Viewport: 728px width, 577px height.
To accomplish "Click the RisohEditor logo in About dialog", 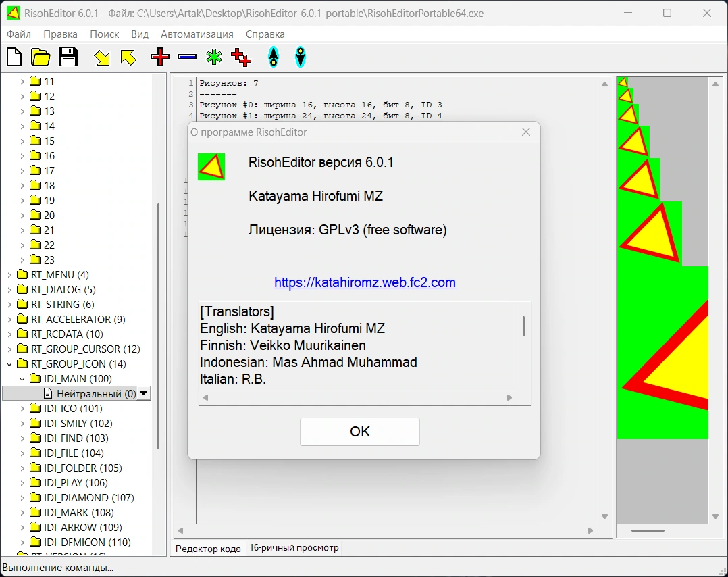I will (211, 167).
